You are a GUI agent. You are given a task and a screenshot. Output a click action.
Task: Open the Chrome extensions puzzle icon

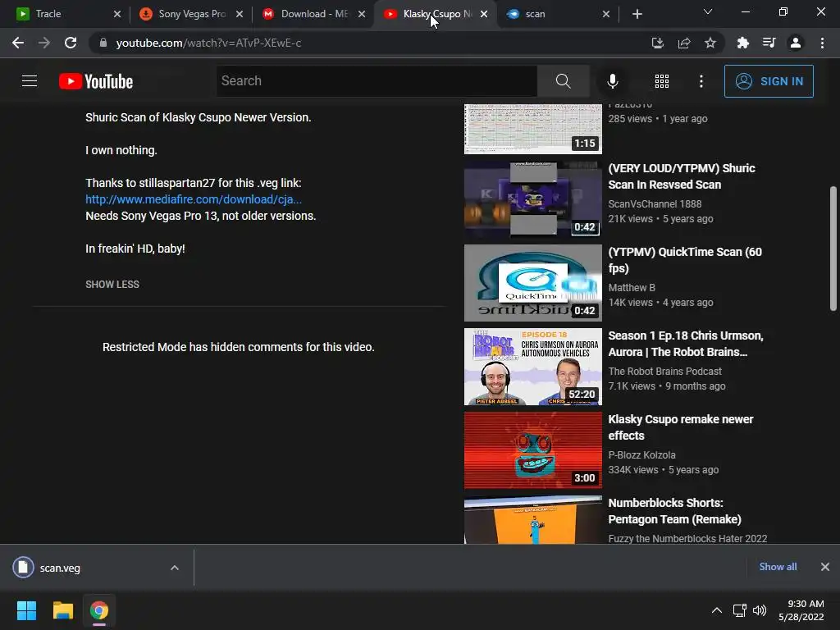click(742, 43)
